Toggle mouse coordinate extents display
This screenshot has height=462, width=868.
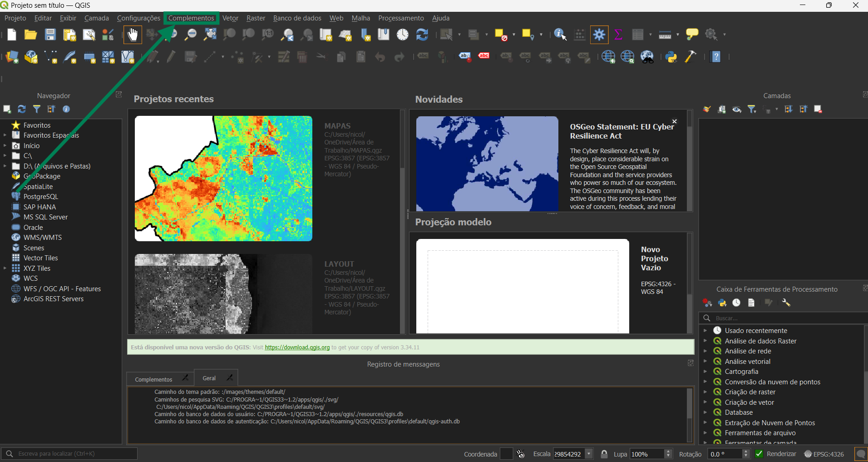(520, 454)
